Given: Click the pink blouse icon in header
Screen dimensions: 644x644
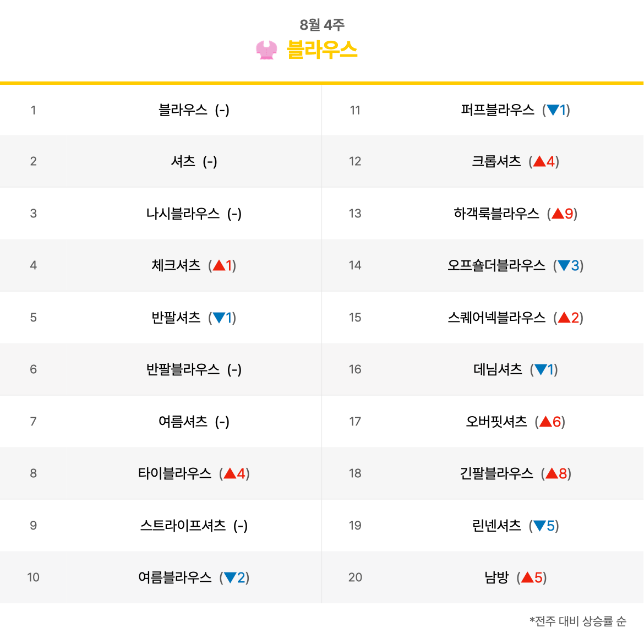Looking at the screenshot, I should tap(266, 50).
